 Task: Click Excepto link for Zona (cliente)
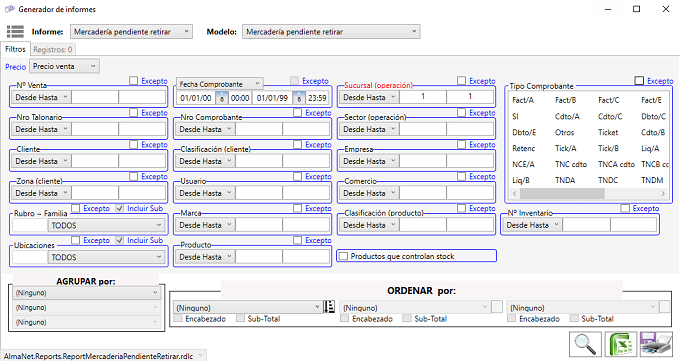(154, 177)
